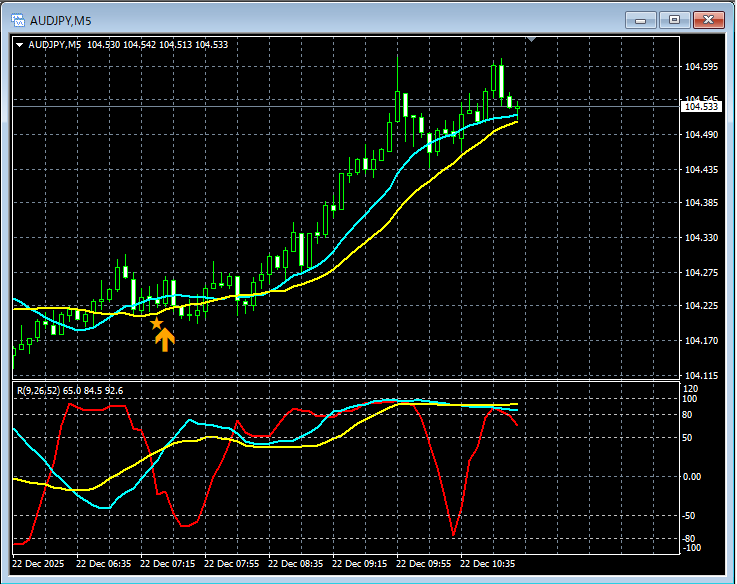Select the orange up-arrow buy signal
Viewport: 737px width, 584px height.
165,339
